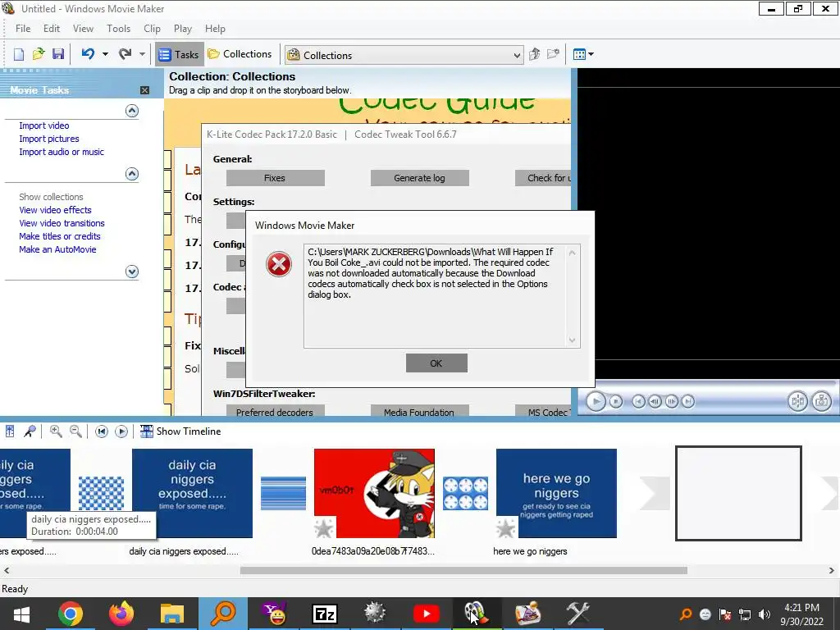Image resolution: width=840 pixels, height=630 pixels.
Task: Zoom out on the timeline
Action: (75, 431)
